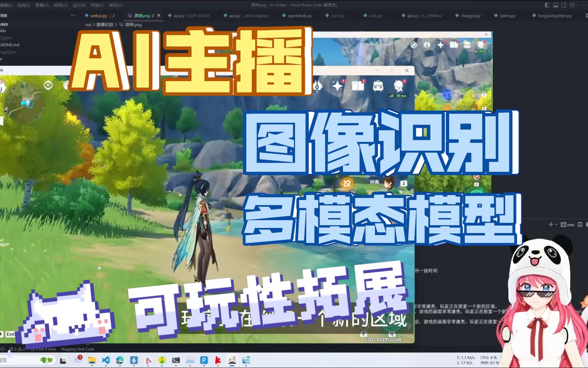Image resolution: width=588 pixels, height=368 pixels.
Task: Click Hugging Face Code status bar item
Action: [78, 349]
